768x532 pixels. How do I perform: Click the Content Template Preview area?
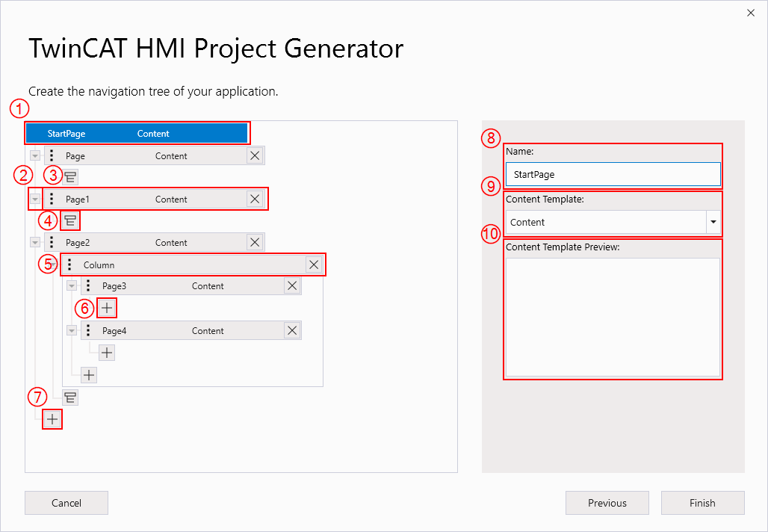pos(613,317)
